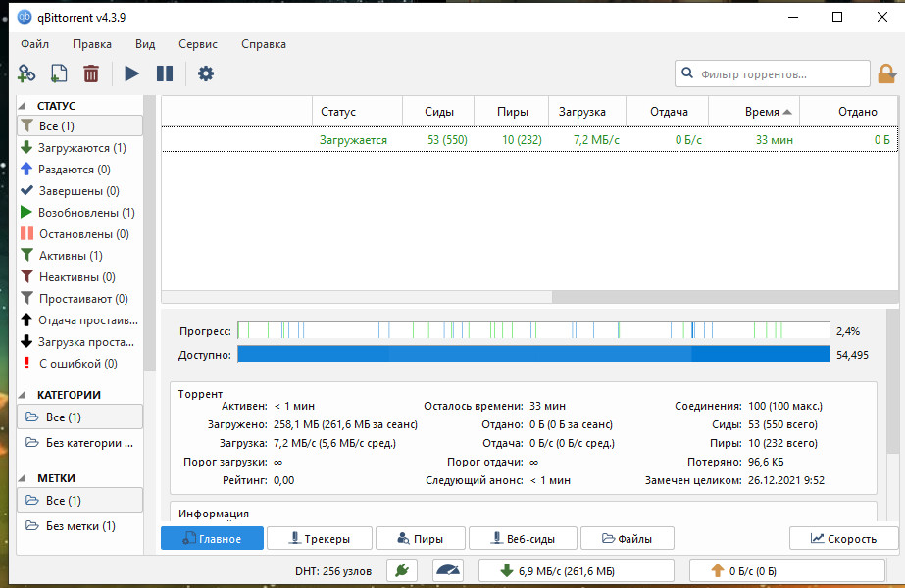Switch to the Трекеры tab
Viewport: 905px width, 588px height.
[x=320, y=538]
